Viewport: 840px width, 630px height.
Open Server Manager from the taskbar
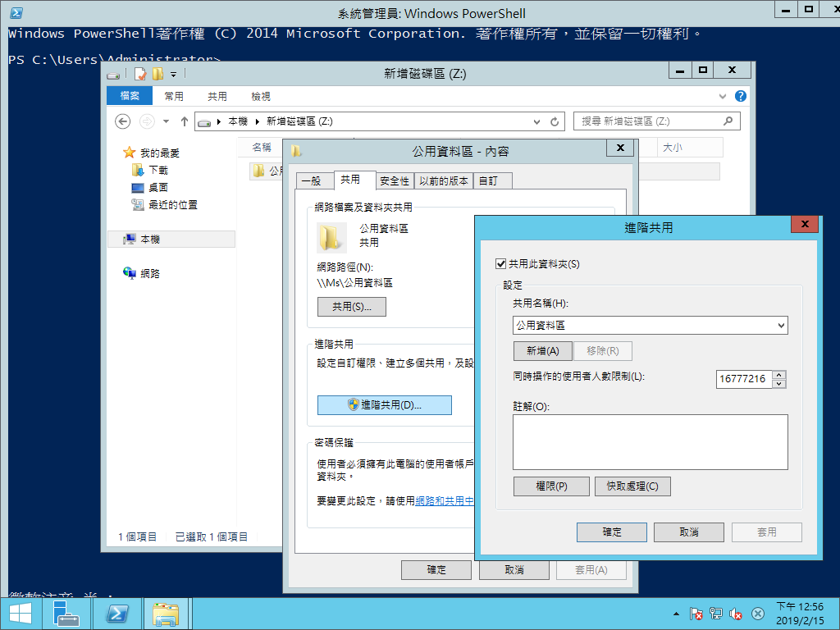click(x=66, y=614)
